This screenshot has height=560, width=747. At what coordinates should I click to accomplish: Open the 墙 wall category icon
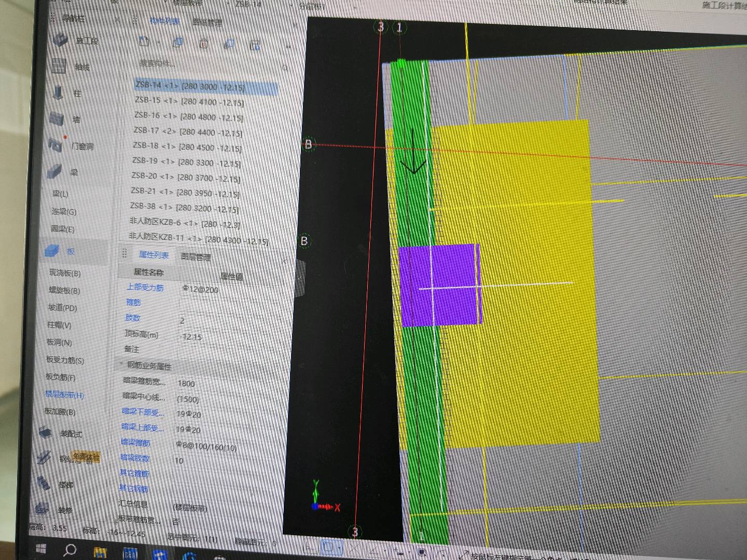pos(57,119)
